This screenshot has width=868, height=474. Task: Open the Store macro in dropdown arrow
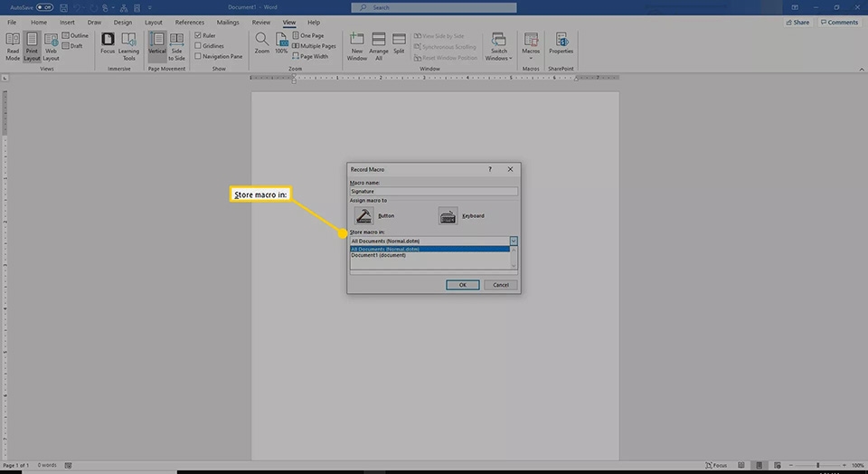(x=514, y=241)
